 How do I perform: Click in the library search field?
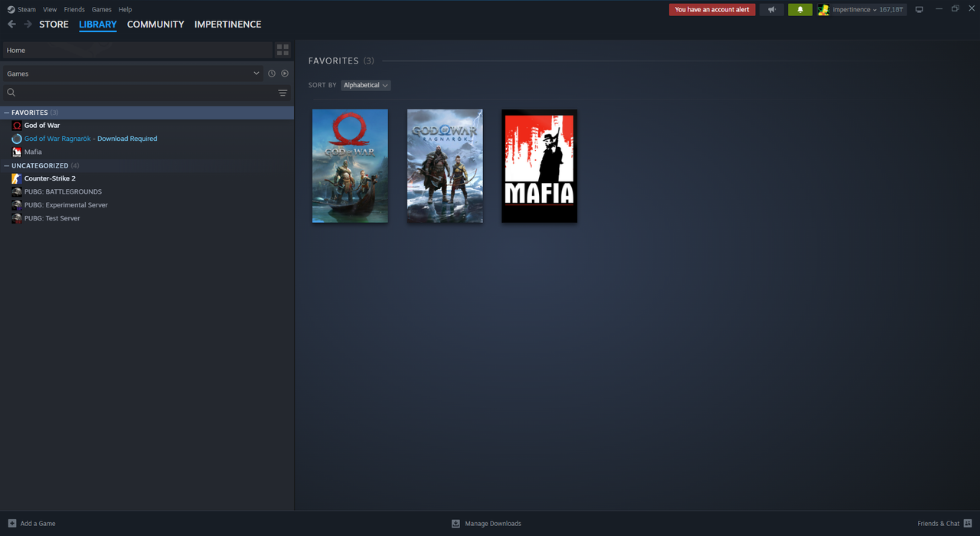145,93
